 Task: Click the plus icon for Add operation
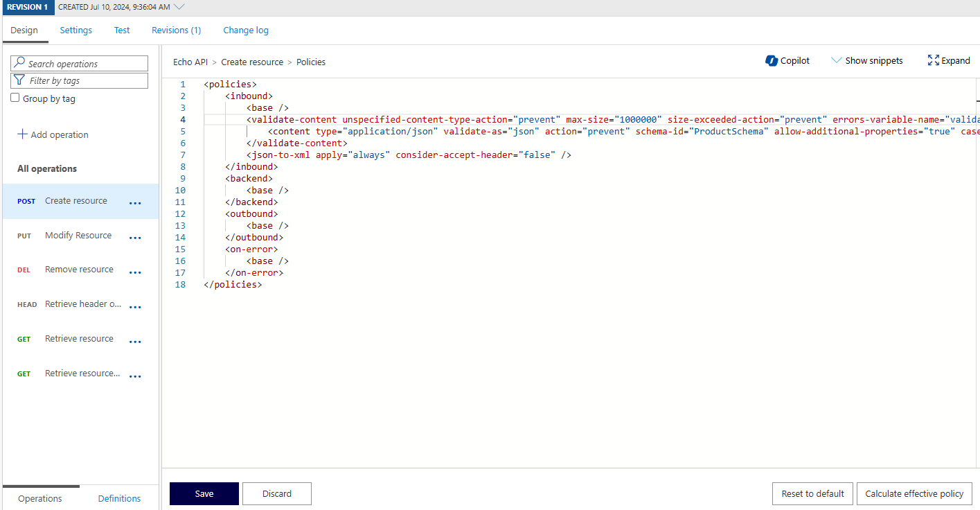tap(22, 134)
